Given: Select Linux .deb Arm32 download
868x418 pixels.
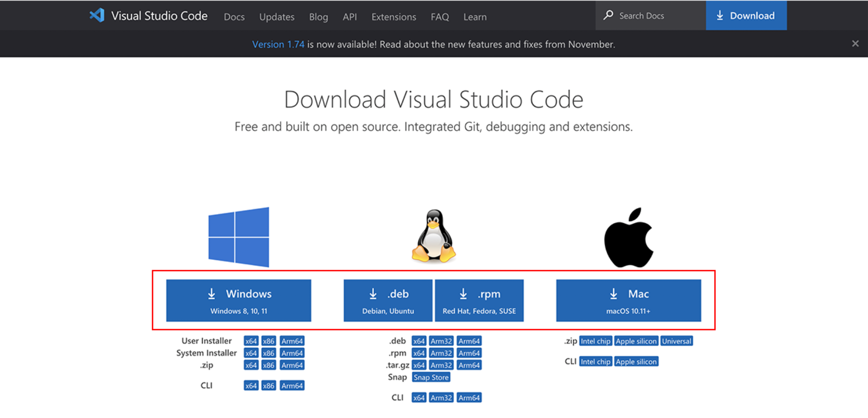Looking at the screenshot, I should click(441, 341).
